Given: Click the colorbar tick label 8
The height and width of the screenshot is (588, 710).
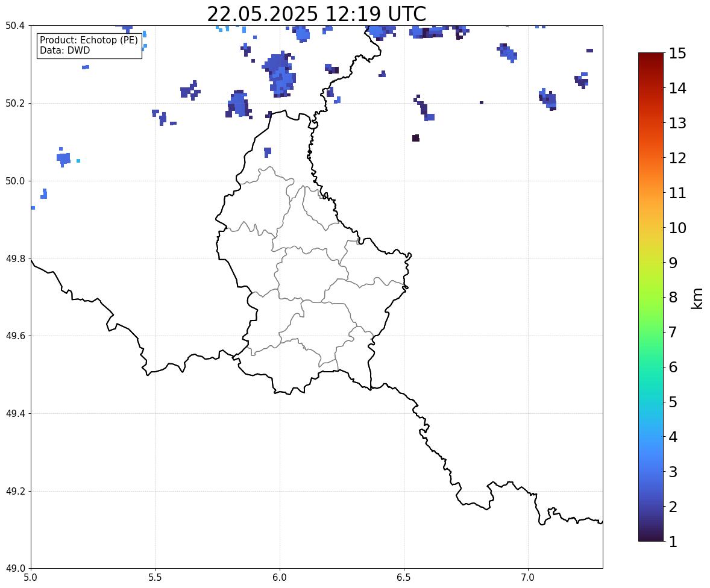Looking at the screenshot, I should click(673, 298).
